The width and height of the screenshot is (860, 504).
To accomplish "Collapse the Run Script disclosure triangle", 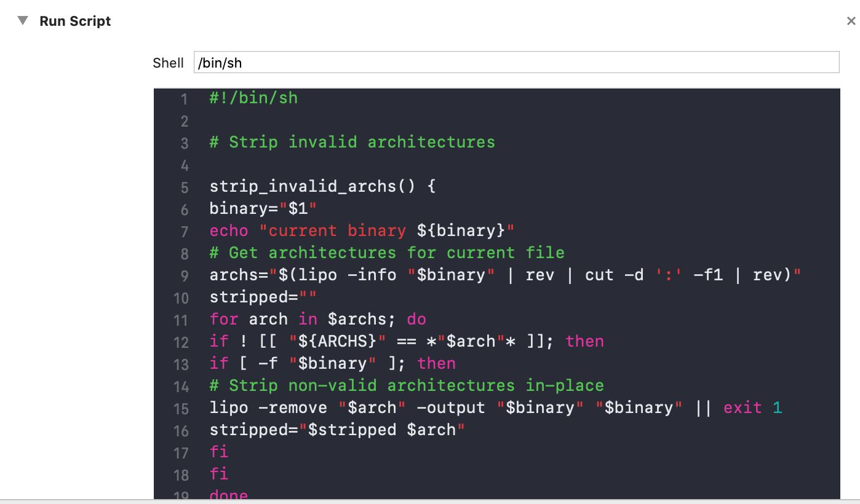I will click(x=23, y=21).
